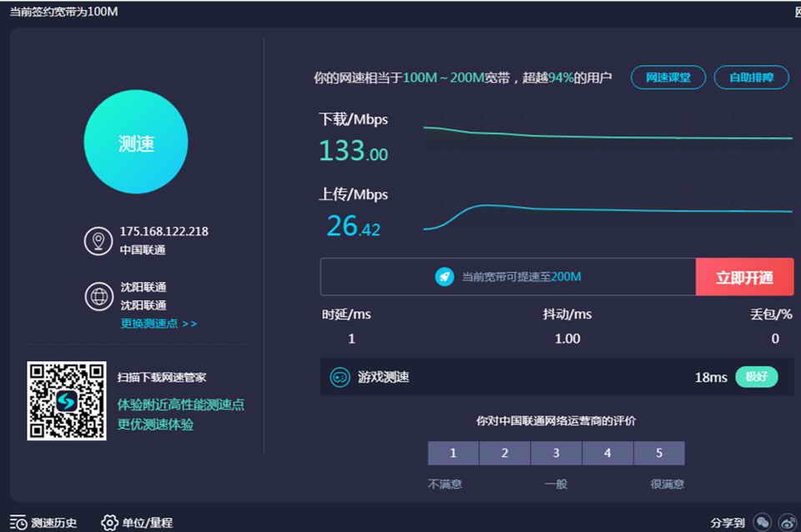Open the 游戏测速 label
Viewport: 801px width, 532px height.
tap(383, 377)
